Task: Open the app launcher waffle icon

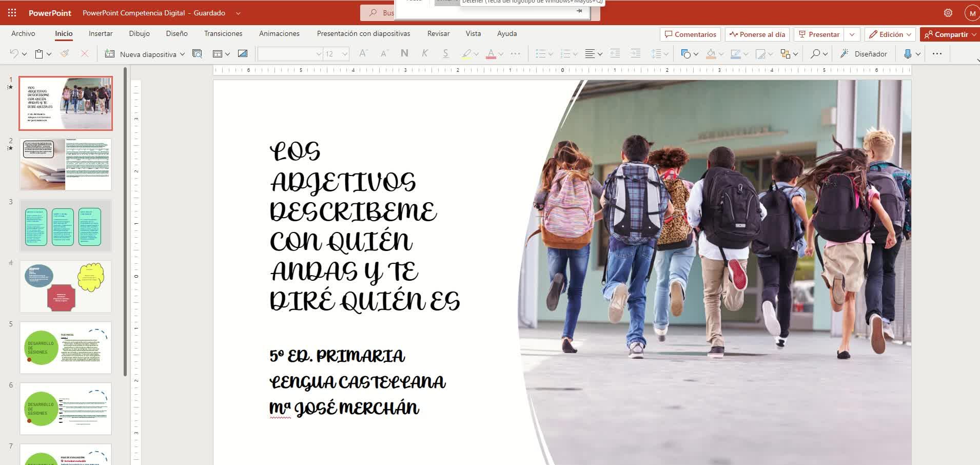Action: click(12, 13)
